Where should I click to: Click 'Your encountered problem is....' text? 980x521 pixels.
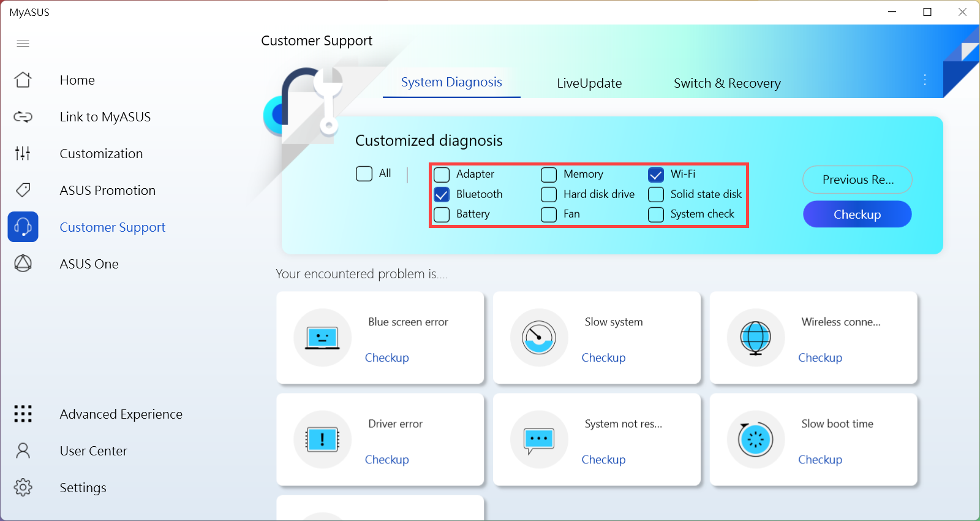[x=362, y=274]
